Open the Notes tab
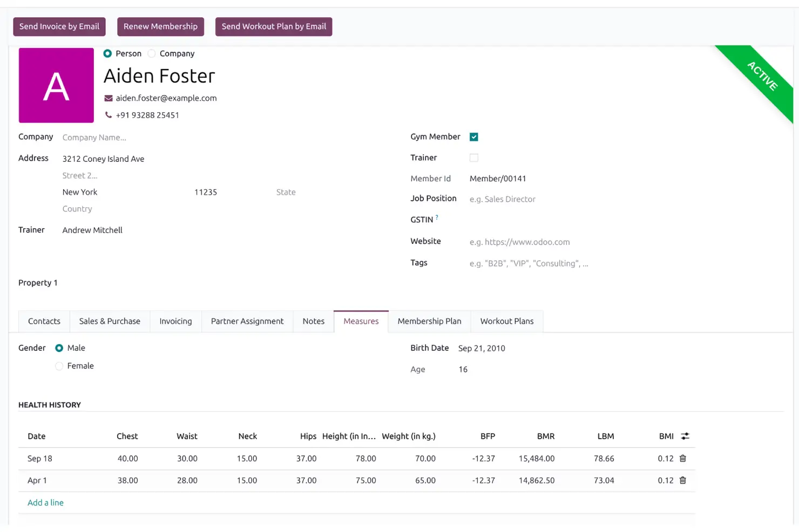Viewport: 799px width, 532px height. pyautogui.click(x=314, y=321)
